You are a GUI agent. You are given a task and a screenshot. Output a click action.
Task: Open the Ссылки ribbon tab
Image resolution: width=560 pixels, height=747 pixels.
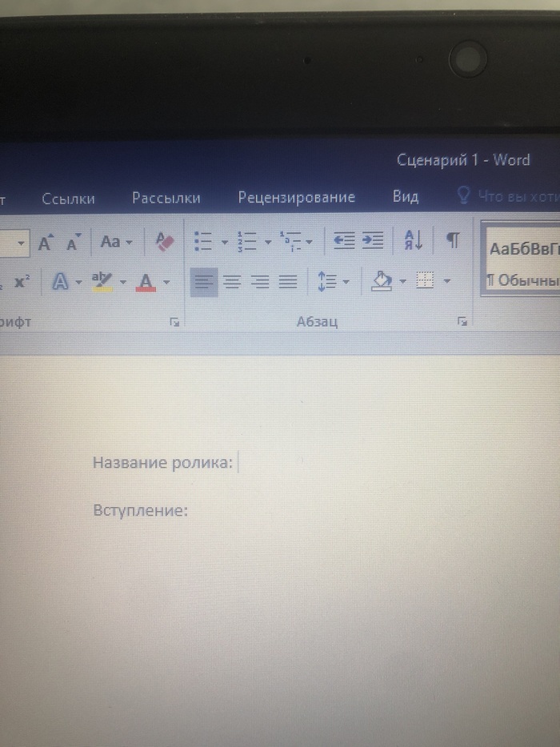coord(68,199)
